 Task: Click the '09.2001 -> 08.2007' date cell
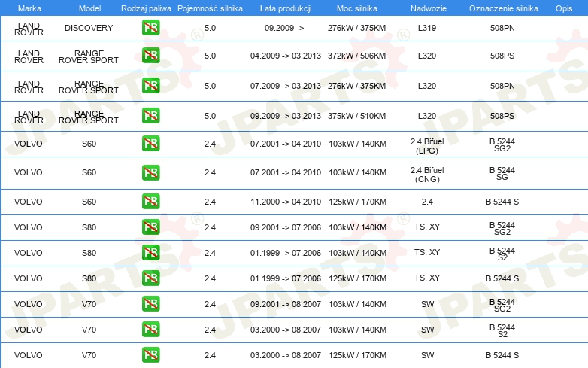286,304
